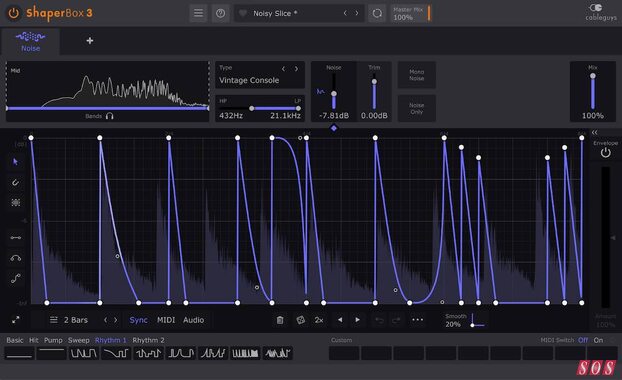The image size is (622, 380).
Task: Open the hamburger main menu
Action: click(198, 13)
